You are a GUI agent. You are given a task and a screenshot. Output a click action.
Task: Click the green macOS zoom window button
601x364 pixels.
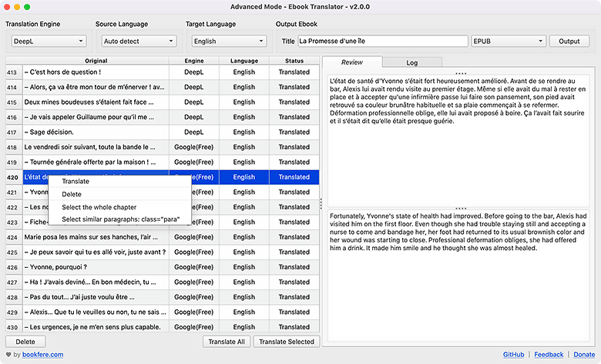coord(27,7)
